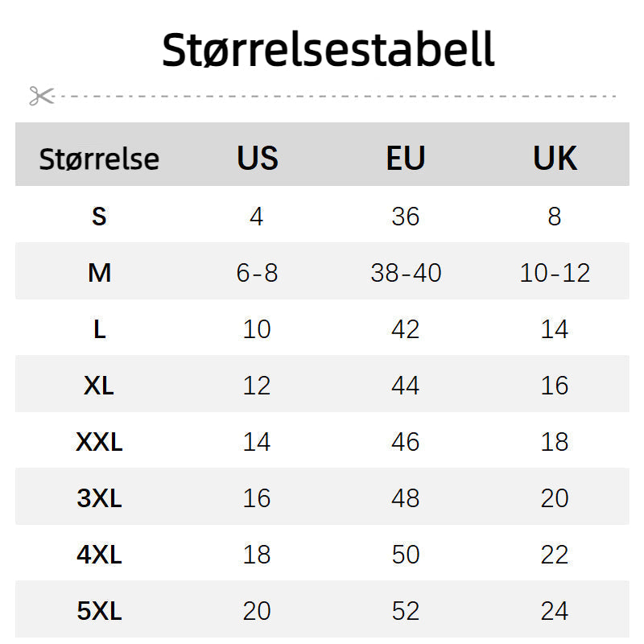Select the S size row label

pos(99,217)
